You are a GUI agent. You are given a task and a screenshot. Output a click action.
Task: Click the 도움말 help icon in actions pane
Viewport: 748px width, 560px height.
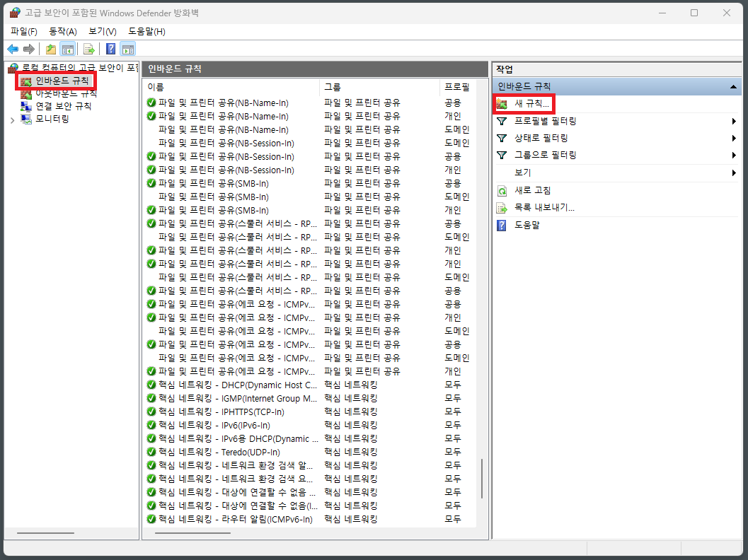point(502,225)
